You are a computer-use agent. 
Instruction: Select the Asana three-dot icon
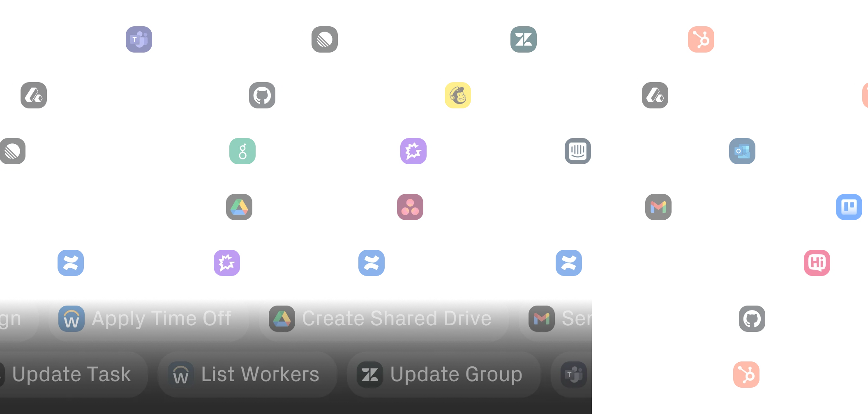click(410, 207)
